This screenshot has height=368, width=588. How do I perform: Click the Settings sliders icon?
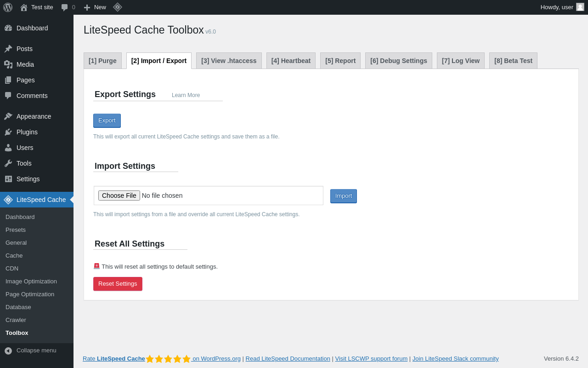click(x=8, y=179)
